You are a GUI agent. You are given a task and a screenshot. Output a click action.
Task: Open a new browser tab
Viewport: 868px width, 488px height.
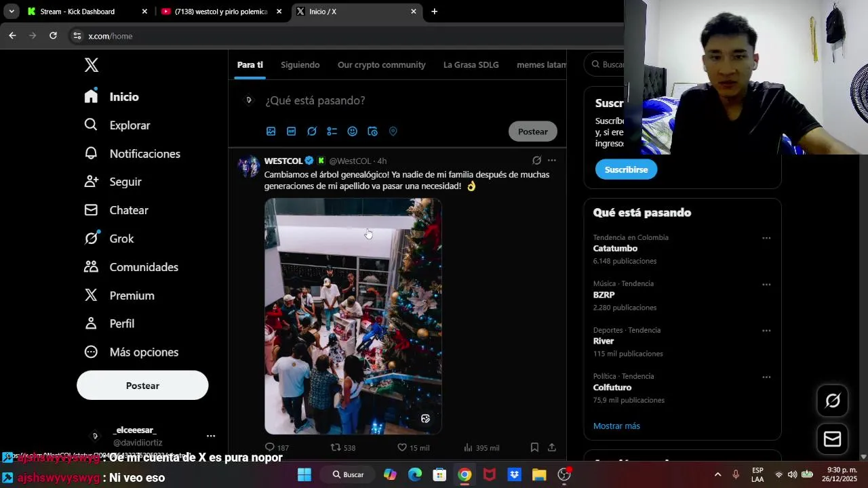pyautogui.click(x=434, y=12)
